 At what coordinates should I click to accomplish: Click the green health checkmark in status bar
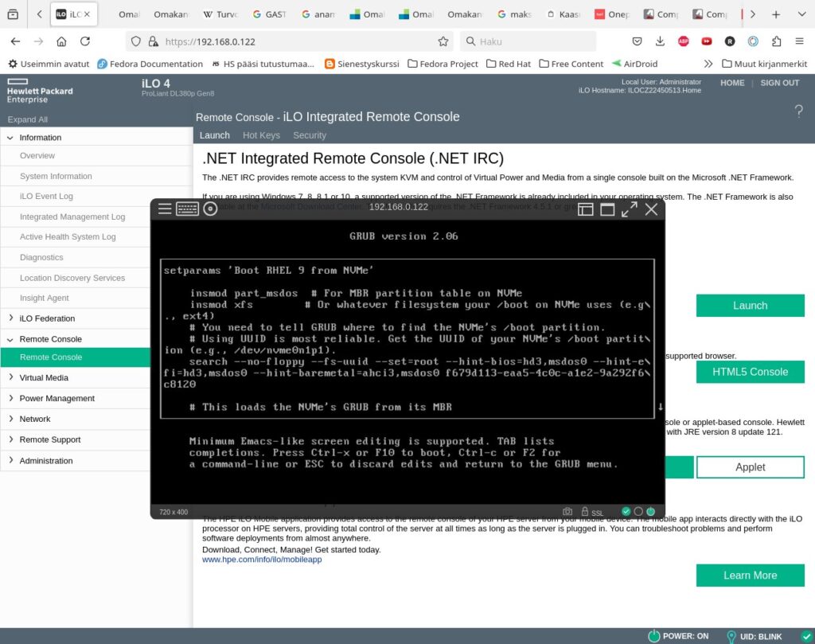(x=806, y=636)
